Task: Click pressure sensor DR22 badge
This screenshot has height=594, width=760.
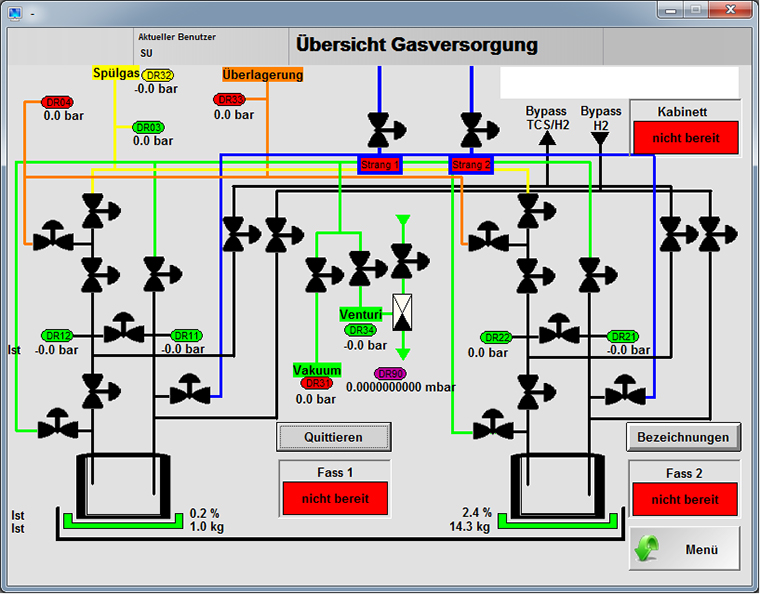Action: click(497, 337)
